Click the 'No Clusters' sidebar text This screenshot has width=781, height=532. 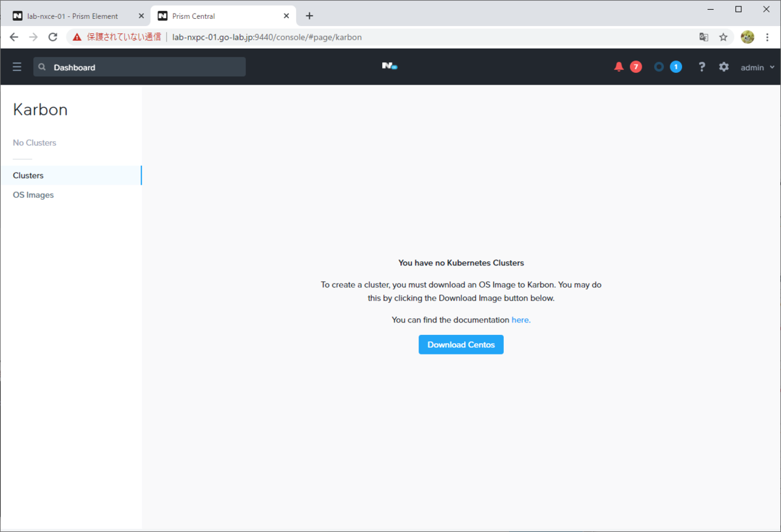34,142
